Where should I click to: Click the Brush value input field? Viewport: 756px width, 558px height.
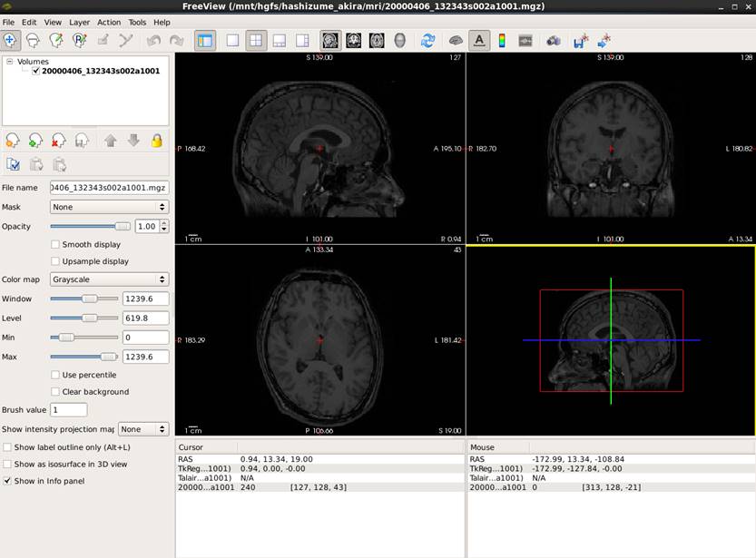pyautogui.click(x=68, y=410)
